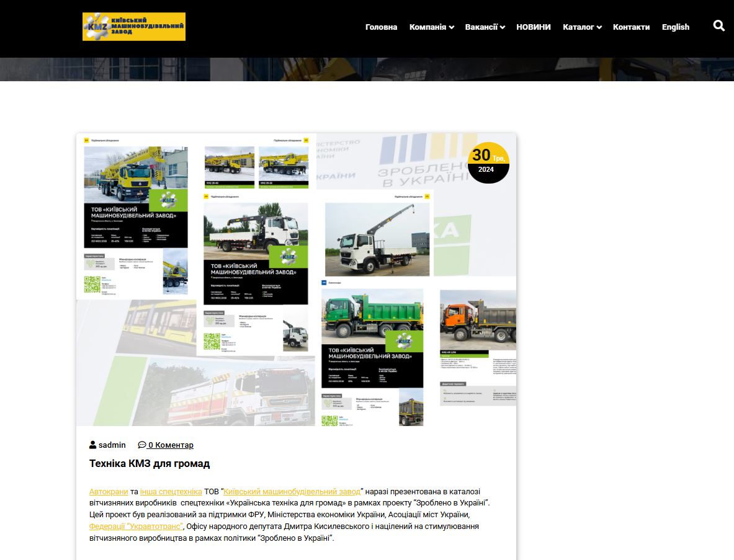The width and height of the screenshot is (734, 560).
Task: Open the Техніка КМЗ для громад post title
Action: (150, 464)
